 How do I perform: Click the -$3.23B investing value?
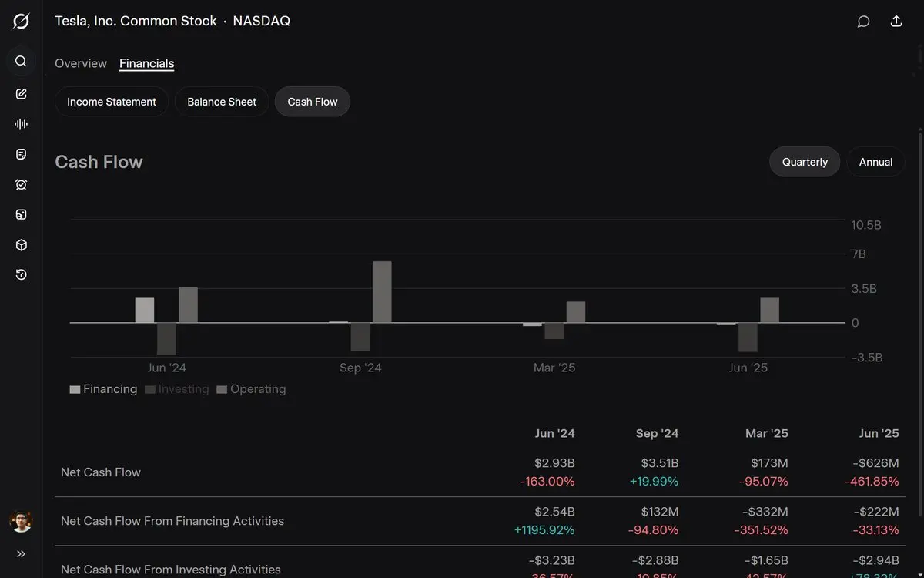point(552,560)
